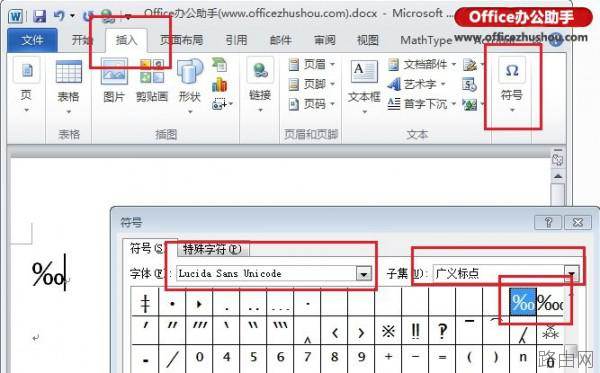Open the 邮件 ribbon tab
The height and width of the screenshot is (373, 600).
pyautogui.click(x=280, y=40)
